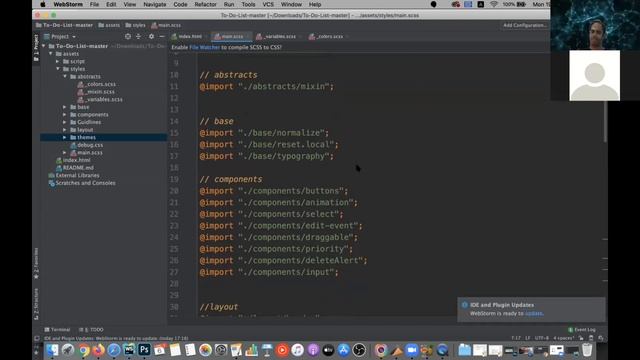Toggle the Structure tool window sidebar button
Screen dimensions: 640x360
(36, 304)
